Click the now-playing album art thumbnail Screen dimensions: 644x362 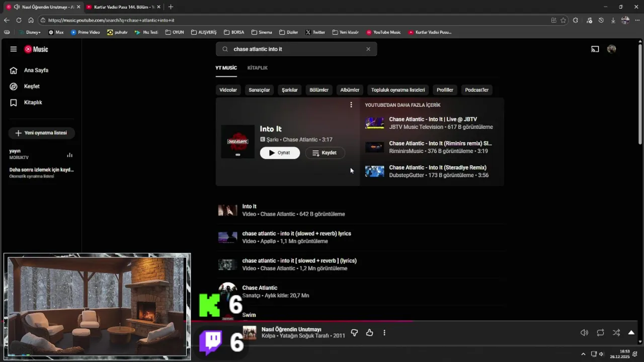[250, 333]
